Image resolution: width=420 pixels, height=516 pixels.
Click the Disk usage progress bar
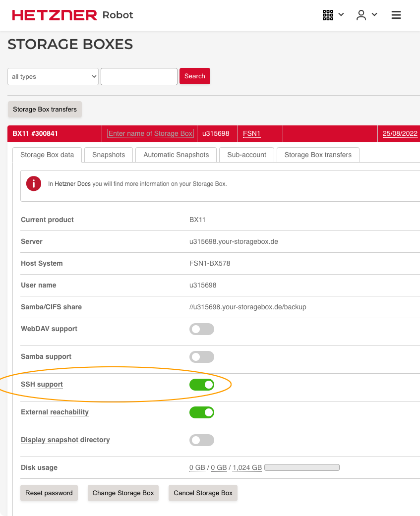pyautogui.click(x=301, y=467)
